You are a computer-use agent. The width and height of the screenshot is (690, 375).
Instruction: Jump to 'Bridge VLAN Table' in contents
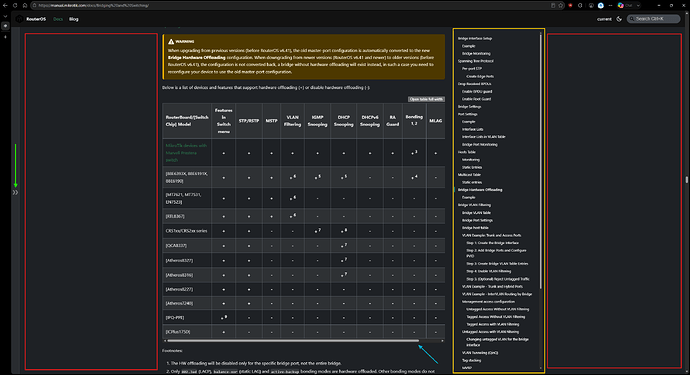click(x=477, y=213)
